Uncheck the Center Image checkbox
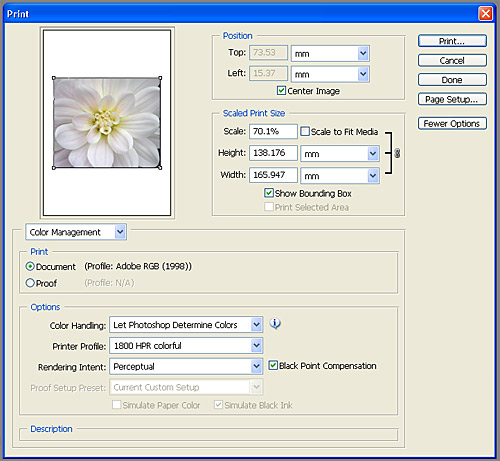Image resolution: width=500 pixels, height=461 pixels. point(281,90)
